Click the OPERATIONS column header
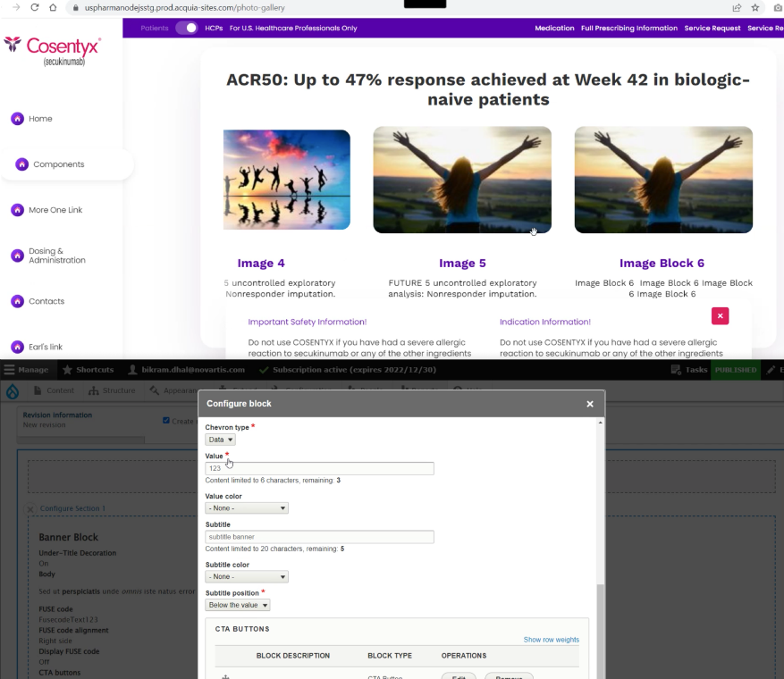The height and width of the screenshot is (679, 784). pyautogui.click(x=463, y=656)
